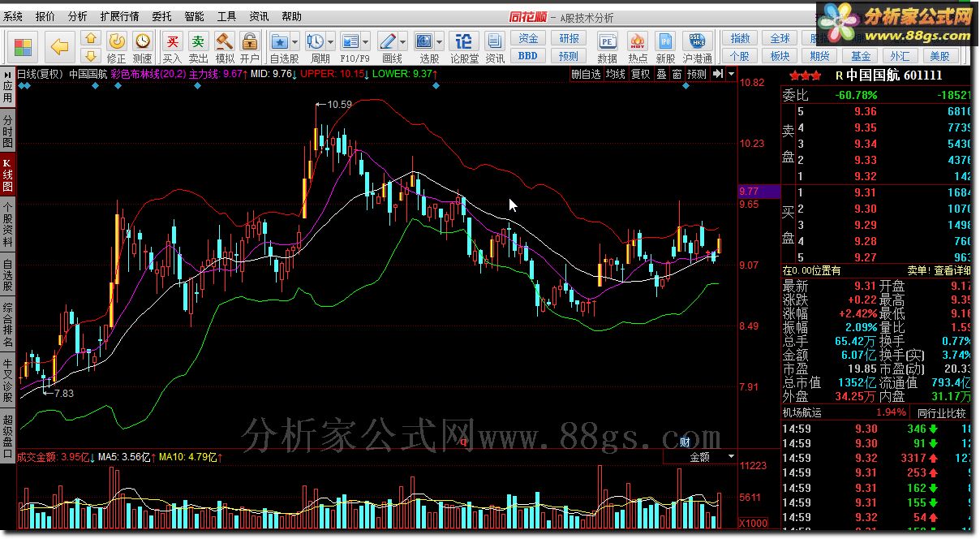Expand the F10/F9 dropdown arrow
Viewport: 980px width, 539px height.
tap(366, 41)
